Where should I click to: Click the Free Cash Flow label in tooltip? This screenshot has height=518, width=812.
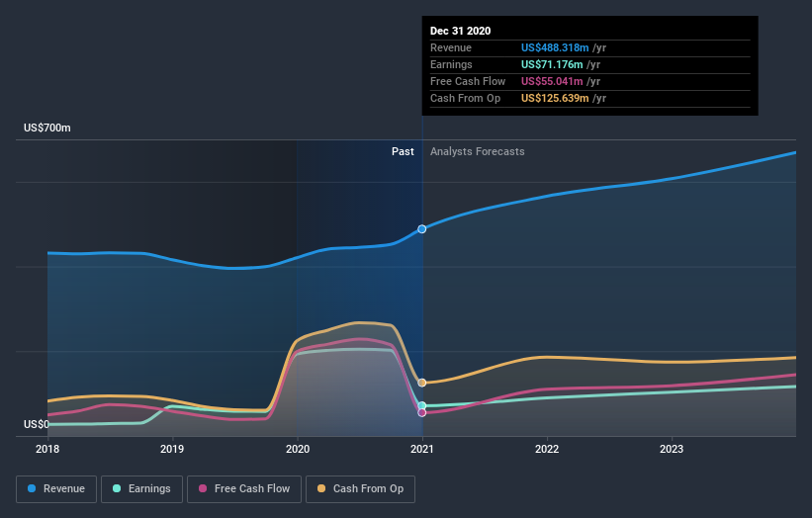(x=468, y=81)
